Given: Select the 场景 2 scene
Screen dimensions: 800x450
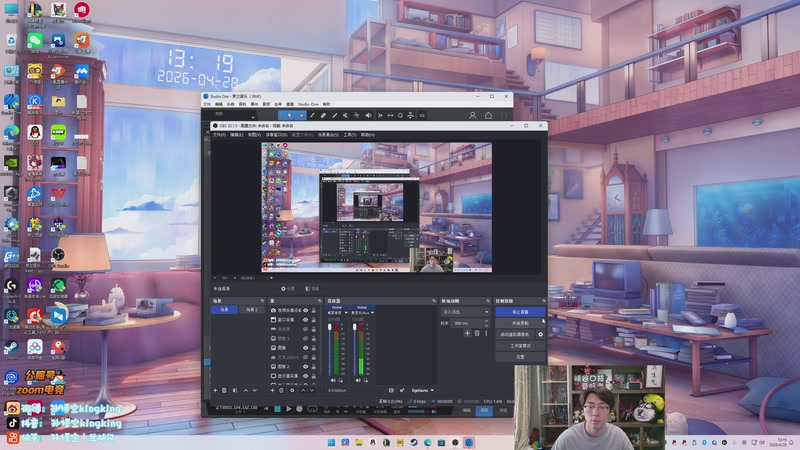Looking at the screenshot, I should click(252, 310).
